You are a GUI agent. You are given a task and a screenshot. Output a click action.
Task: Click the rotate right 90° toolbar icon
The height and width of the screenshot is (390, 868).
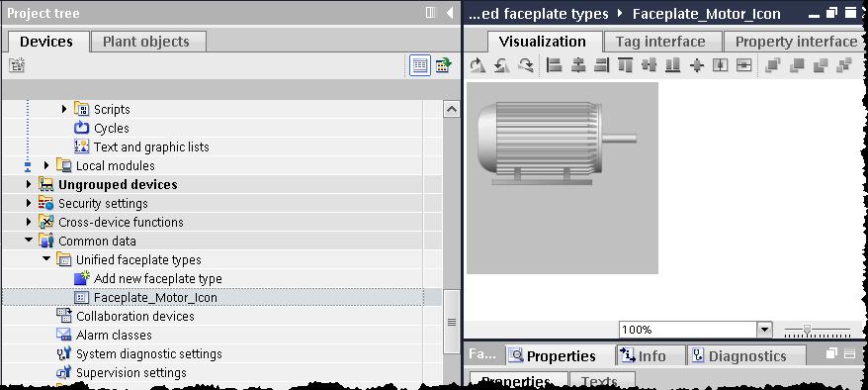525,65
